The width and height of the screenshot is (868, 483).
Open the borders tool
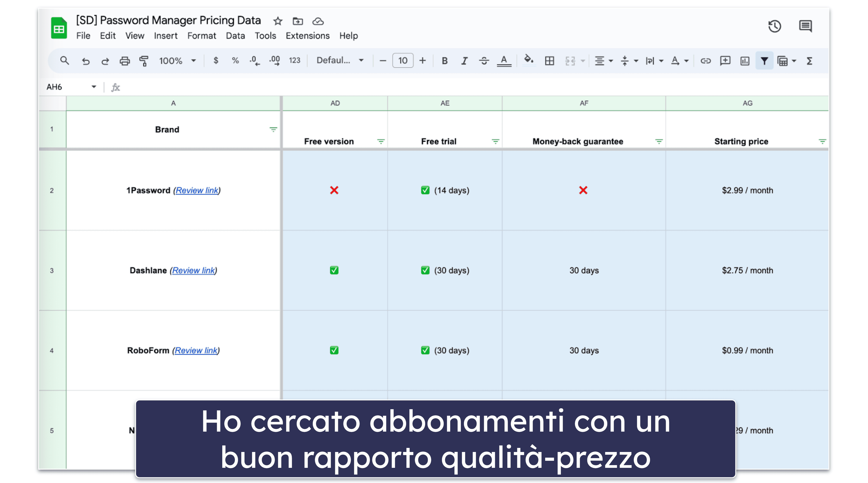(x=549, y=61)
